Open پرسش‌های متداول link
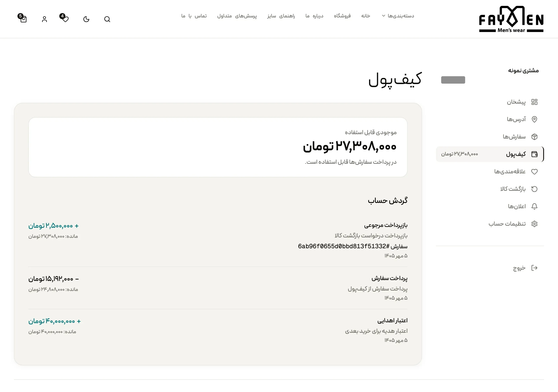 pyautogui.click(x=237, y=16)
